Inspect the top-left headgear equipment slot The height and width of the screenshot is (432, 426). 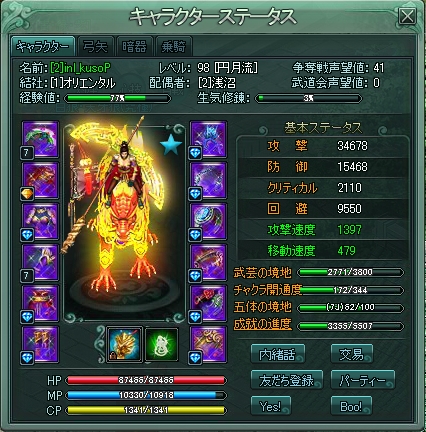[40, 139]
